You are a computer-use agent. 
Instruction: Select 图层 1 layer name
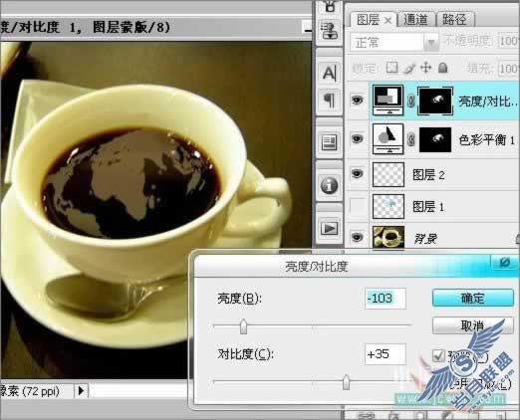pos(428,207)
